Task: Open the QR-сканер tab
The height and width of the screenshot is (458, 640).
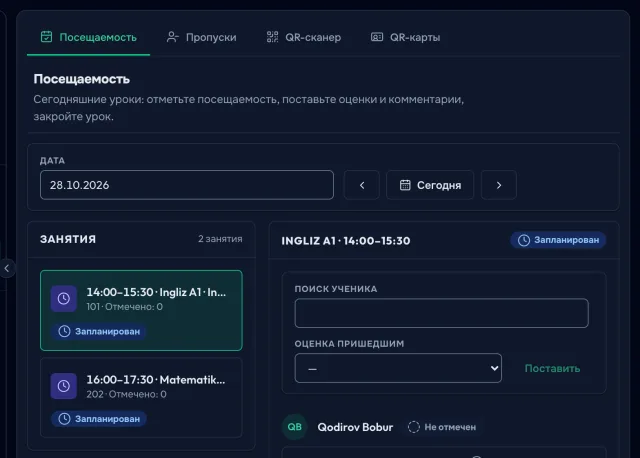Action: tap(303, 37)
